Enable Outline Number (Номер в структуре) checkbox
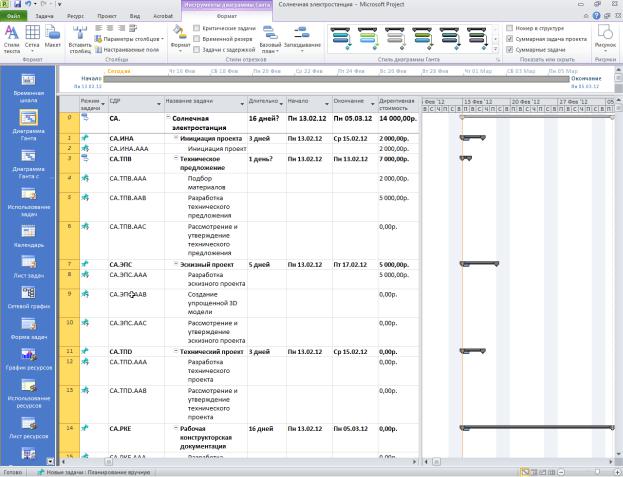The height and width of the screenshot is (477, 623). 509,28
